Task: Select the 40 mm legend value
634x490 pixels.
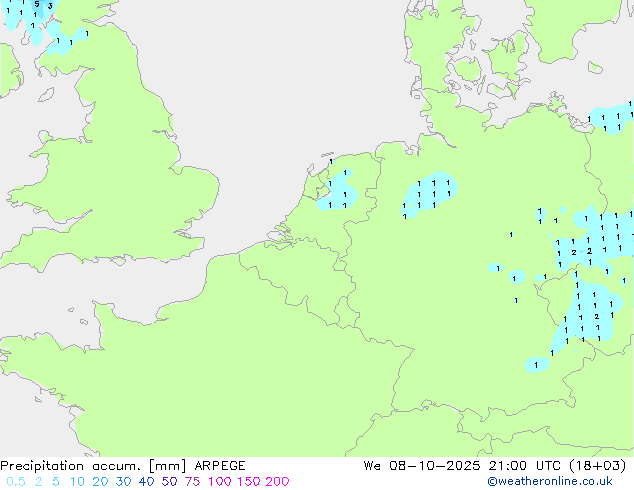Action: [146, 482]
